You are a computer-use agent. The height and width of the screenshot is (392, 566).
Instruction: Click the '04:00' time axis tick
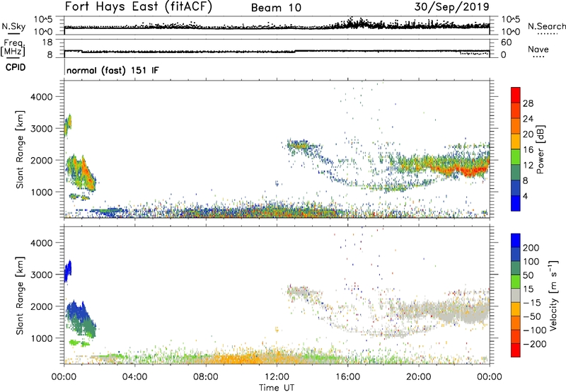[x=135, y=377]
